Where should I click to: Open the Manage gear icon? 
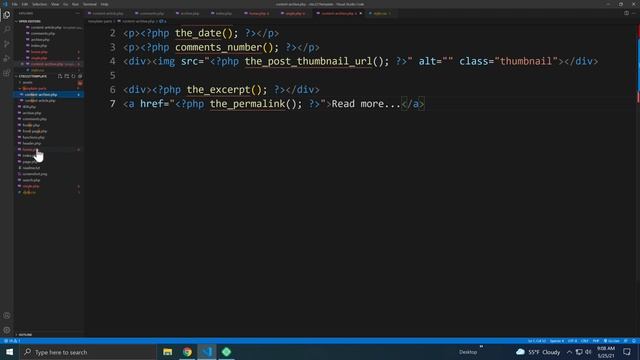tap(7, 330)
